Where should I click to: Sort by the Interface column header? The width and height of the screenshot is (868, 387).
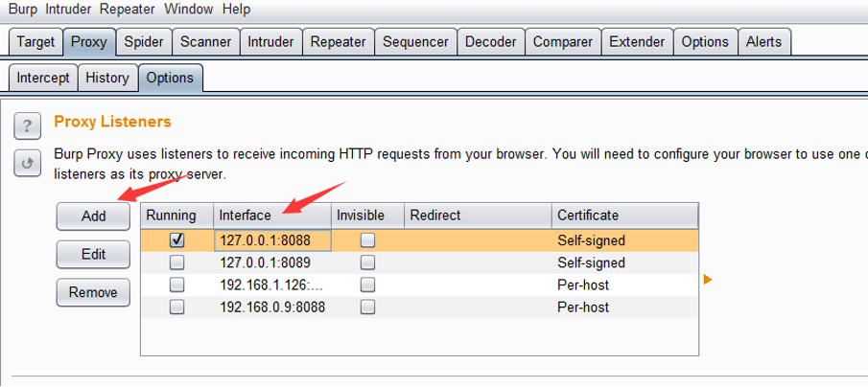coord(272,216)
